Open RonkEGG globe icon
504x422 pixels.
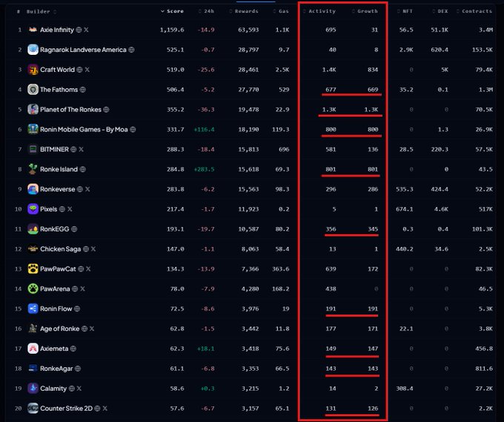pos(74,229)
